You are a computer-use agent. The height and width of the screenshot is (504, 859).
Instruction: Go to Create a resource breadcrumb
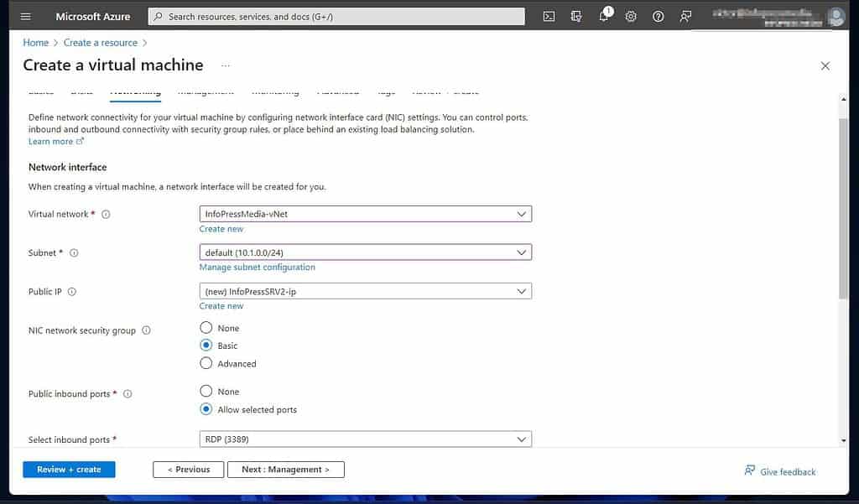tap(101, 43)
